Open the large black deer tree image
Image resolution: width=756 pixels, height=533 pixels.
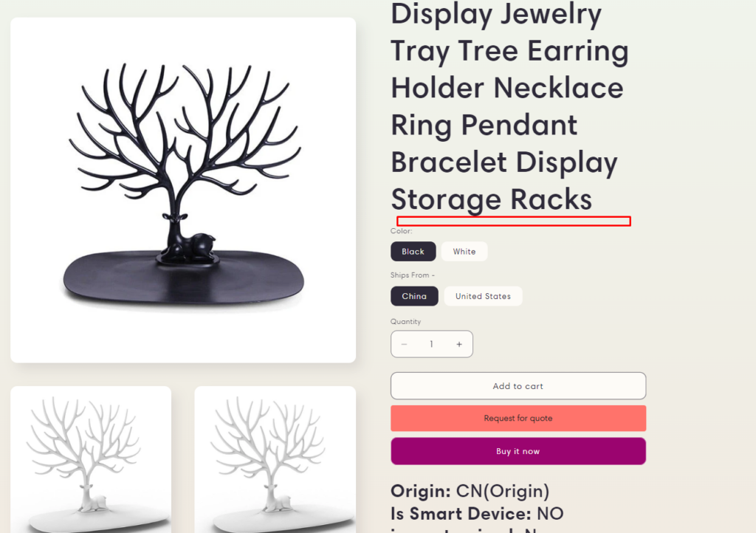tap(183, 190)
